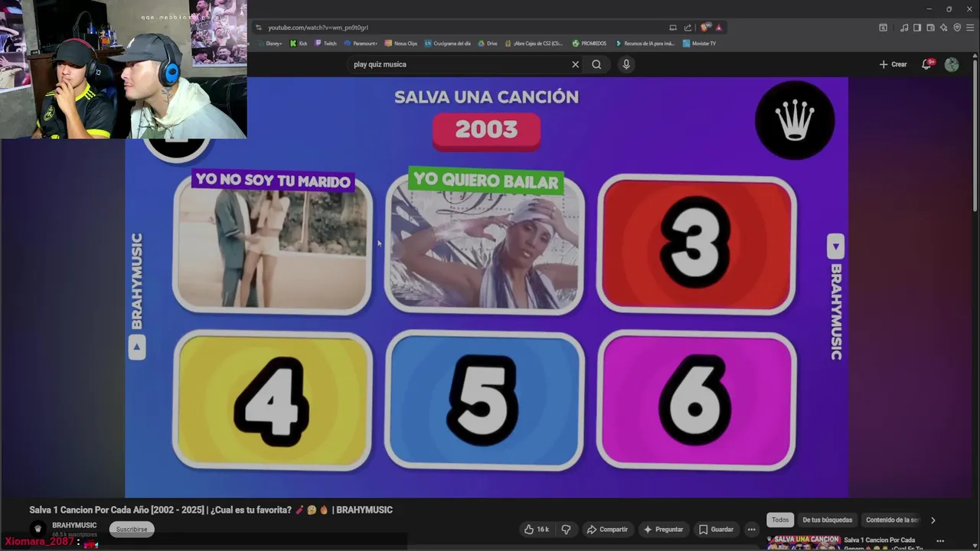Open the Disney+ bookmark
This screenshot has width=980, height=551.
tap(269, 44)
